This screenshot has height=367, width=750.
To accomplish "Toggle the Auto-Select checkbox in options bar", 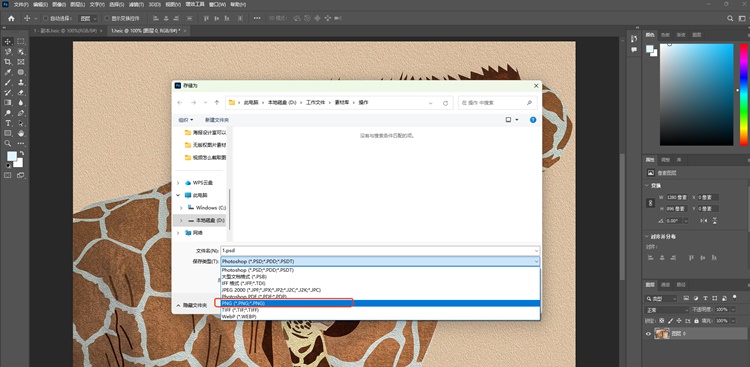I will [x=45, y=18].
